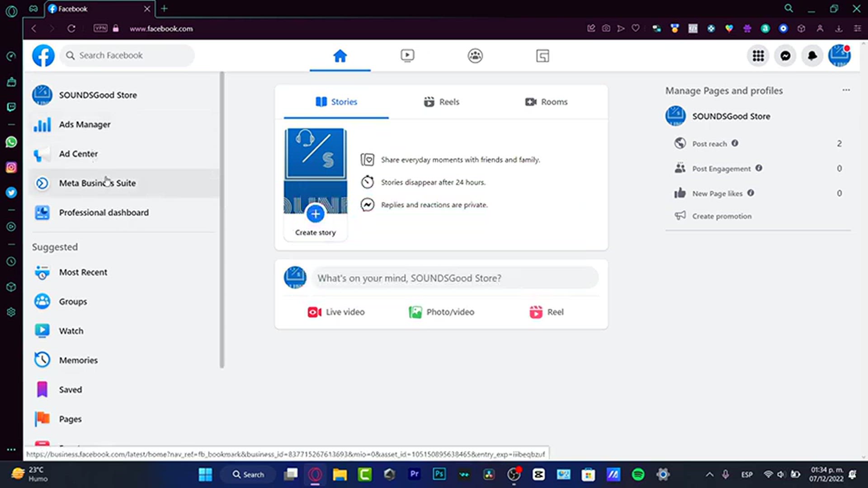
Task: Open Memories in the left sidebar
Action: pos(124,360)
